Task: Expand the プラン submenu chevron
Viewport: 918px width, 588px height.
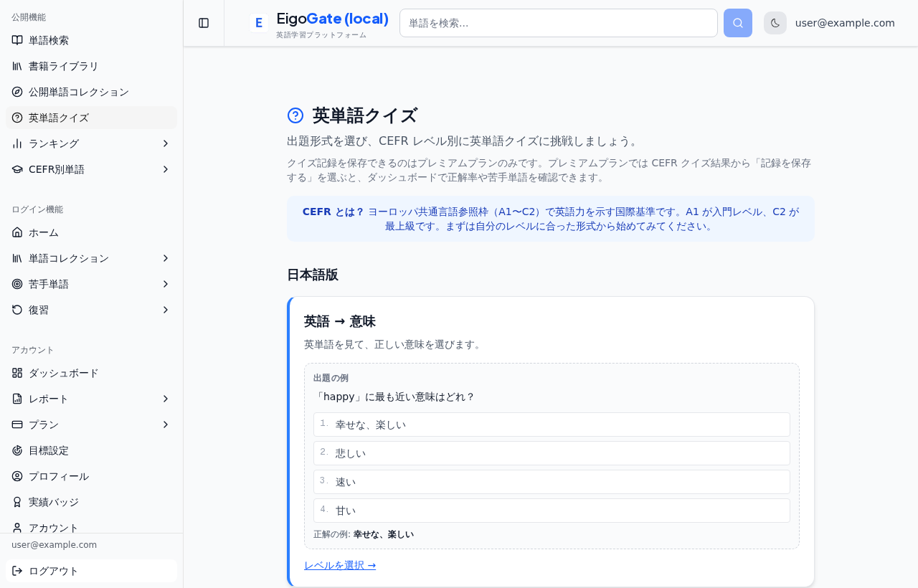Action: click(166, 425)
